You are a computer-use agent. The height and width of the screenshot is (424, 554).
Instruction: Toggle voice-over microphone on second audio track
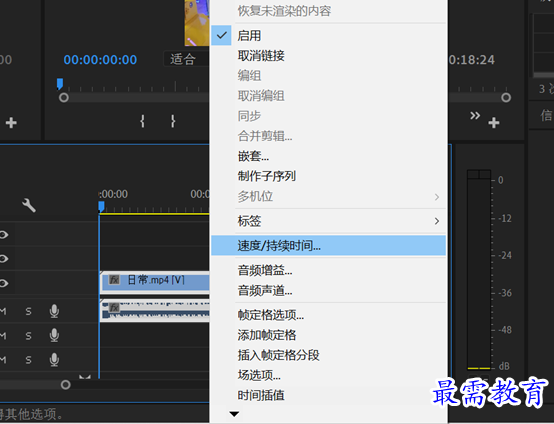tap(54, 335)
